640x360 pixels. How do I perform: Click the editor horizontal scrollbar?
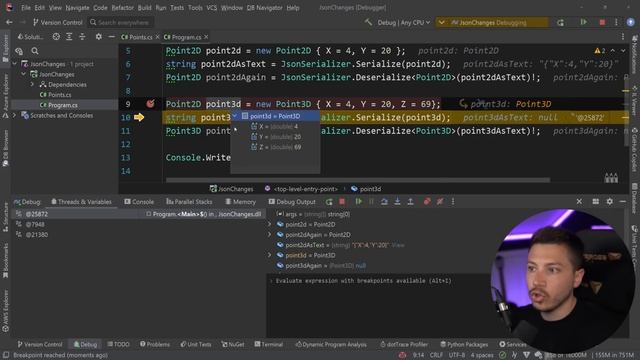tap(358, 180)
